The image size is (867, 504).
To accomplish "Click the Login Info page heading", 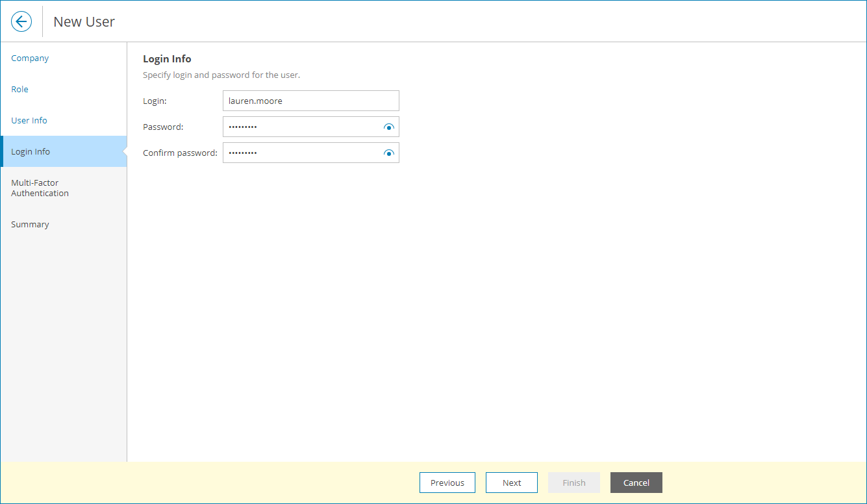I will (167, 58).
